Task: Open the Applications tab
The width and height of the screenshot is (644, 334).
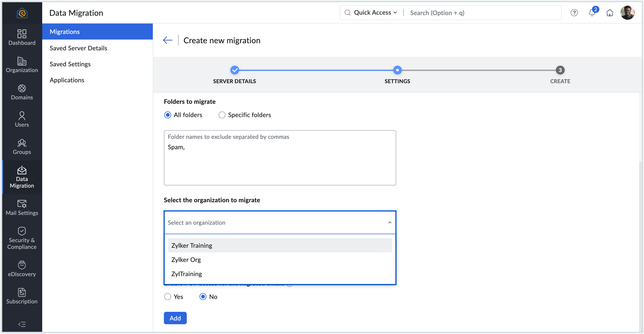Action: pos(67,80)
